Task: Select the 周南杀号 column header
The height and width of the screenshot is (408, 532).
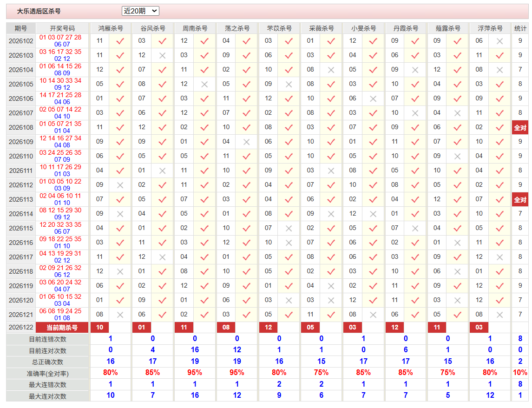Action: (x=195, y=28)
